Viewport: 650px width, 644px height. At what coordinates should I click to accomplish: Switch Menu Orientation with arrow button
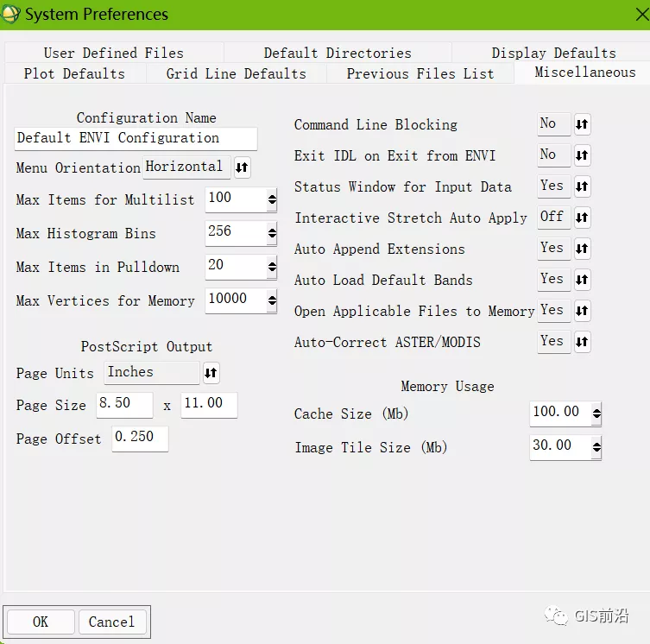tap(242, 167)
